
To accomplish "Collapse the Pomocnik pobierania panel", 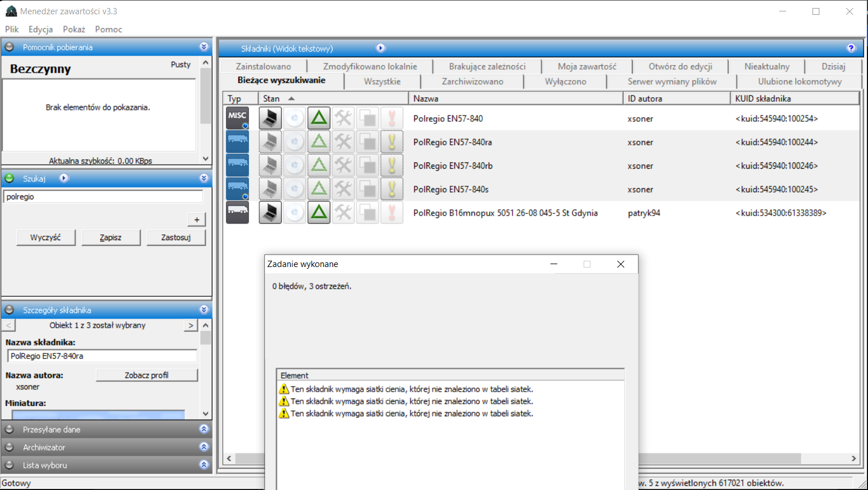I will pos(204,47).
